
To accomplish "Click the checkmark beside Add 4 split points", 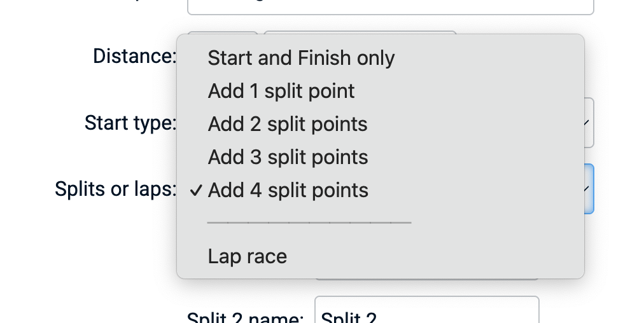I will [197, 190].
